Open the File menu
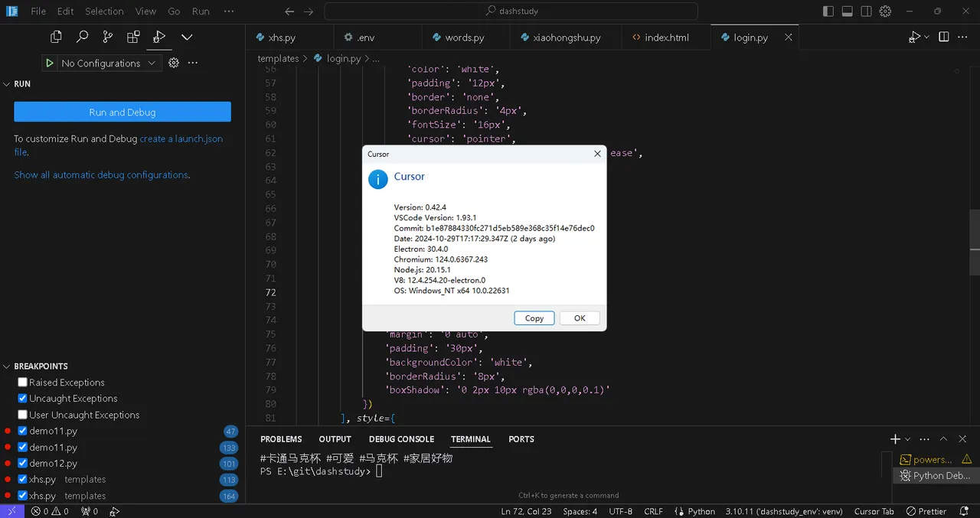Viewport: 980px width, 518px height. 38,11
